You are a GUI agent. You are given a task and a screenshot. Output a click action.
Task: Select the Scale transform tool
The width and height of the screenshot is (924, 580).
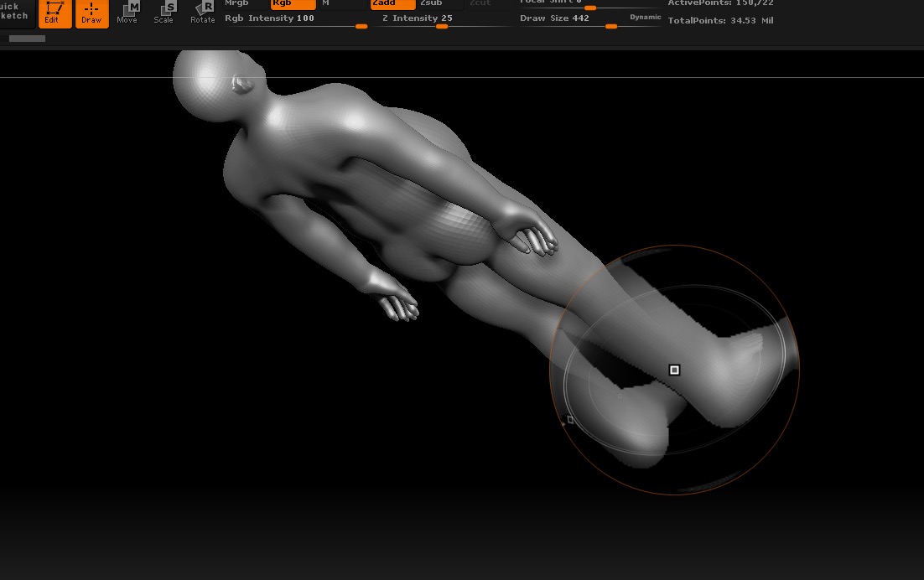point(164,13)
